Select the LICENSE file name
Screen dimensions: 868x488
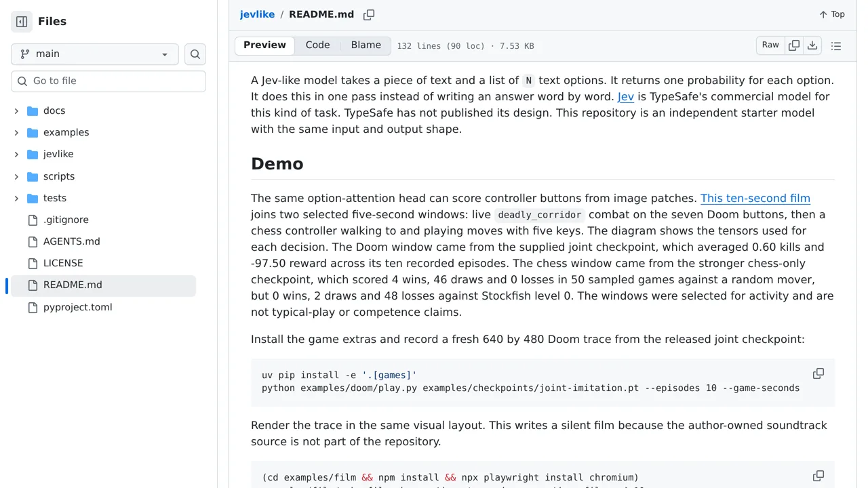click(x=63, y=263)
